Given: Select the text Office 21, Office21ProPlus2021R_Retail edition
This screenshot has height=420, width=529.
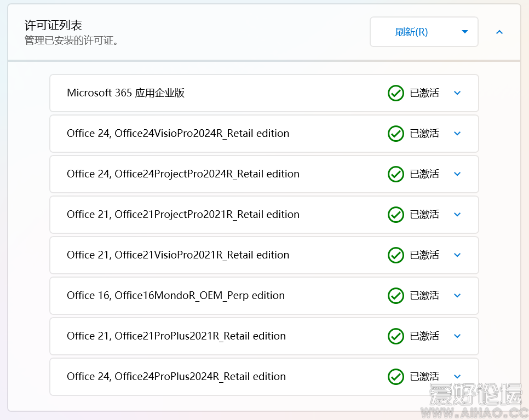Looking at the screenshot, I should 176,336.
